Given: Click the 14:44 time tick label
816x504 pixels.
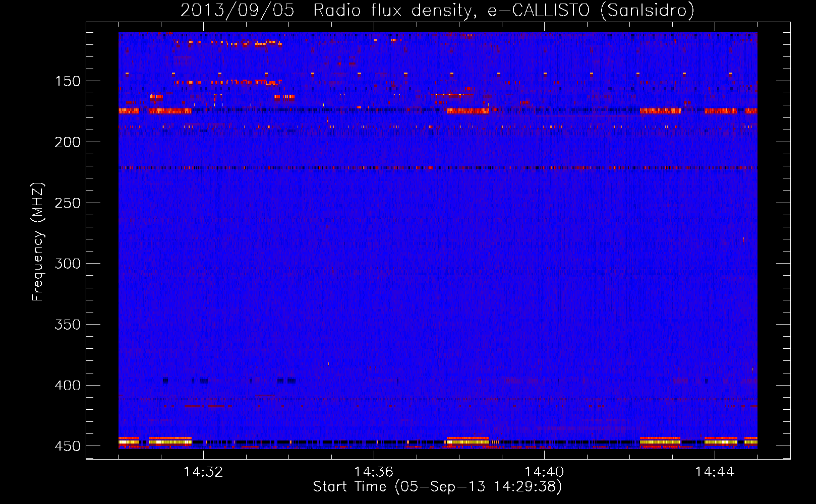Looking at the screenshot, I should click(x=715, y=472).
